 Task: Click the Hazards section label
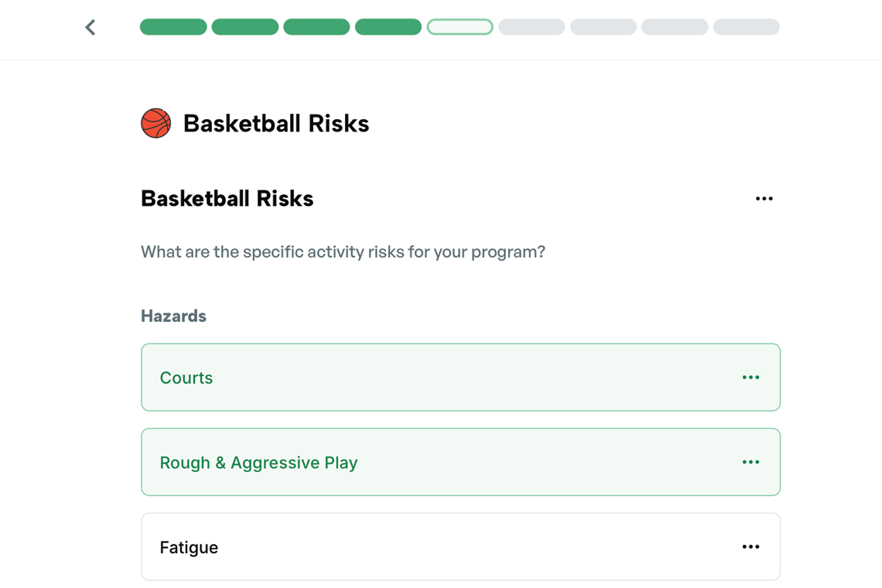[173, 316]
